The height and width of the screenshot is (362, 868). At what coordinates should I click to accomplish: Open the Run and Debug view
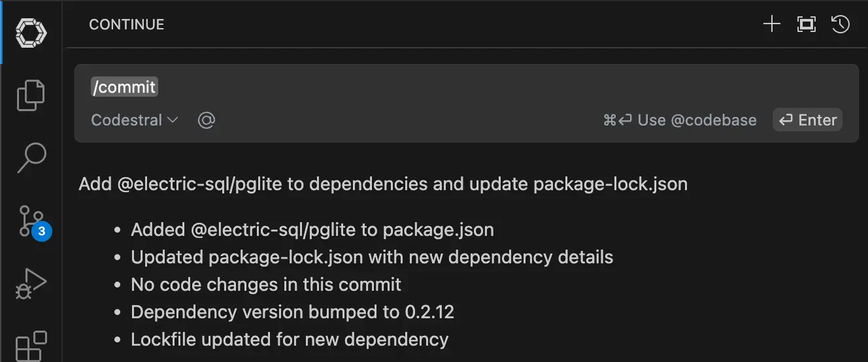coord(31,284)
